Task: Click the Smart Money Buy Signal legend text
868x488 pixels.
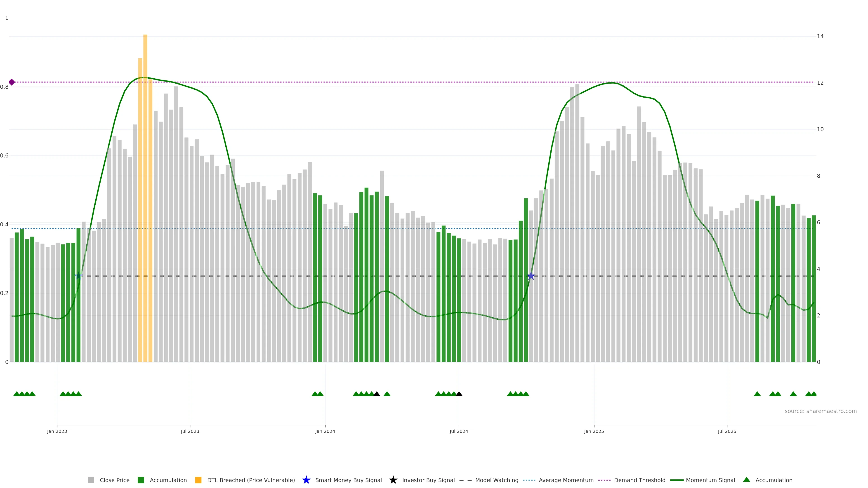Action: (348, 480)
